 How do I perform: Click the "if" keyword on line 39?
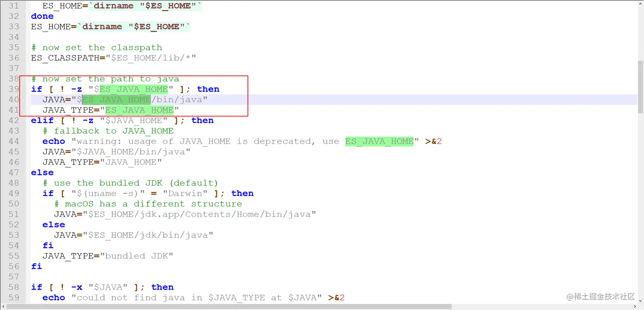(37, 89)
